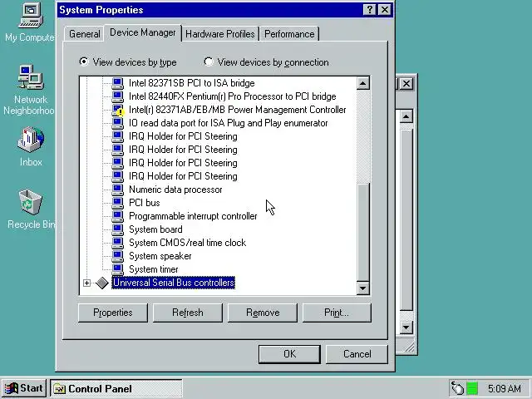532x399 pixels.
Task: Click the mouse tray icon in the taskbar
Action: point(457,388)
